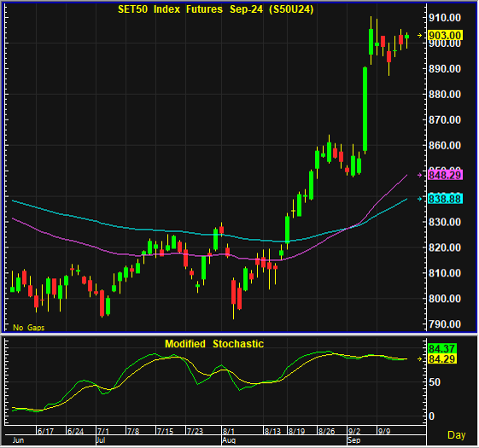The image size is (479, 448).
Task: Click the 860.00 price axis label
Action: [445, 145]
